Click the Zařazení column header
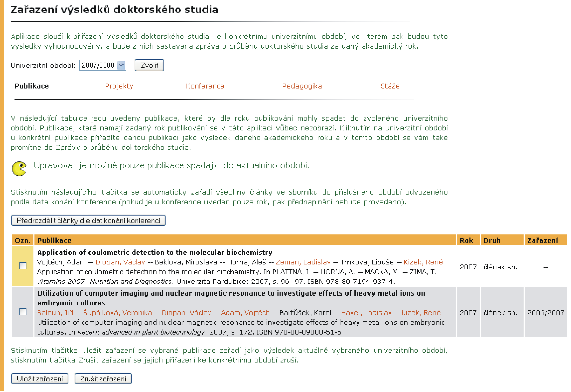 click(546, 240)
